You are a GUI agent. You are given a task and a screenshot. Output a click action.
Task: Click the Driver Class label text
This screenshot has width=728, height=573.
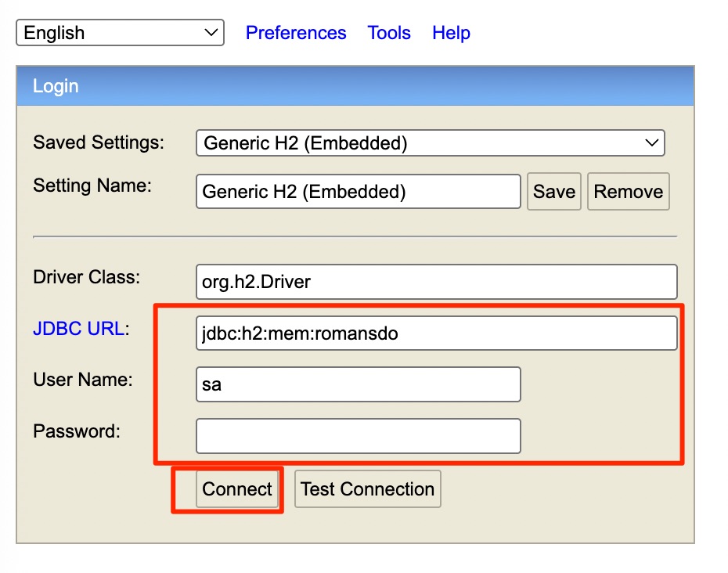click(86, 277)
